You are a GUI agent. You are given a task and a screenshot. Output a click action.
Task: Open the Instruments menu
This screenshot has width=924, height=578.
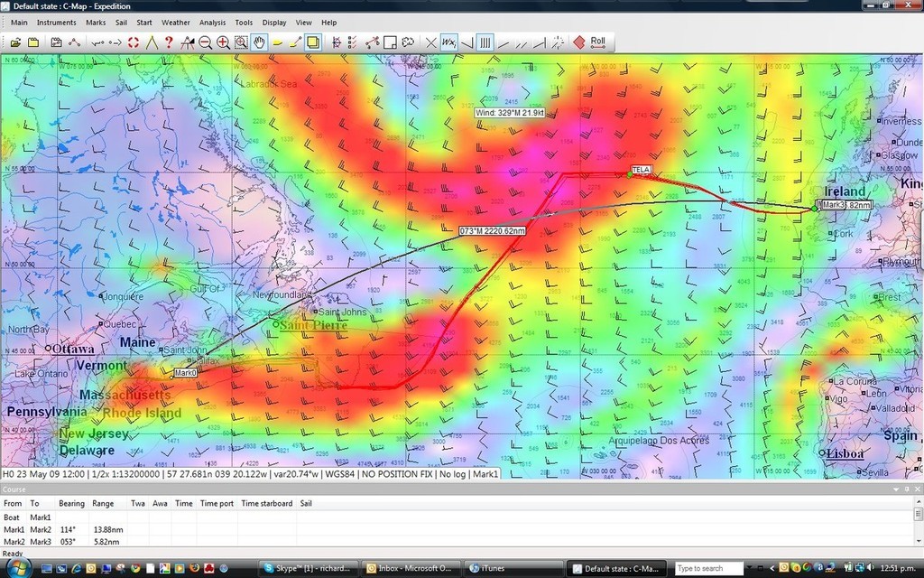coord(56,23)
